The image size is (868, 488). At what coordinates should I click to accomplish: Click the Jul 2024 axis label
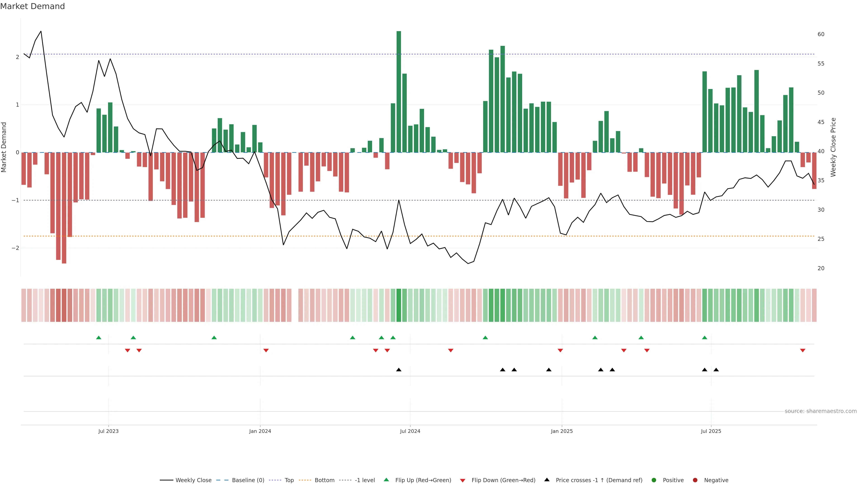410,431
